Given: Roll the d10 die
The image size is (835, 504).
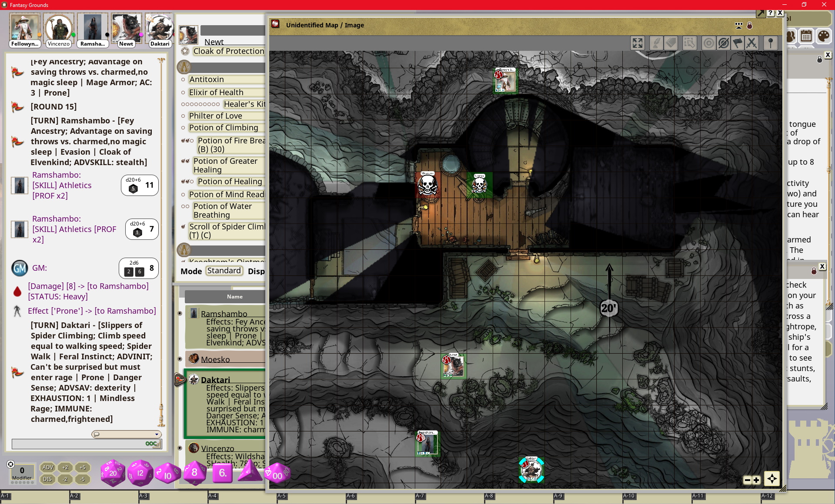Looking at the screenshot, I should coord(167,474).
